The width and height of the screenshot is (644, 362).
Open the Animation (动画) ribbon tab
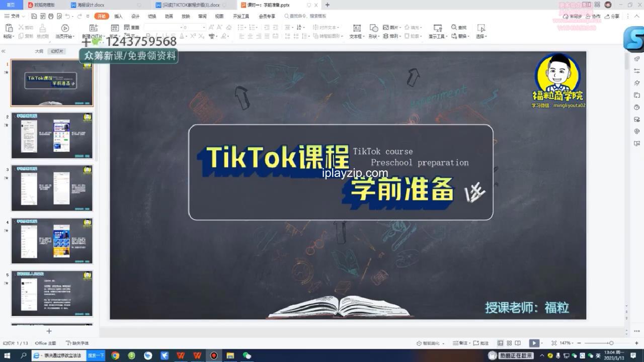click(x=169, y=16)
